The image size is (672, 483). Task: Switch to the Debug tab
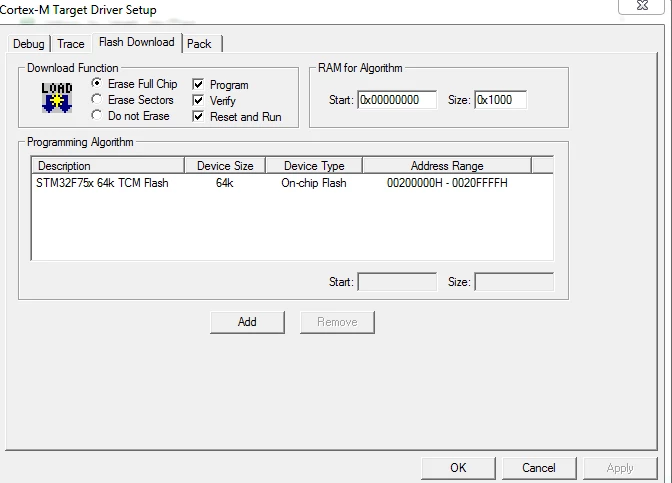[x=29, y=44]
